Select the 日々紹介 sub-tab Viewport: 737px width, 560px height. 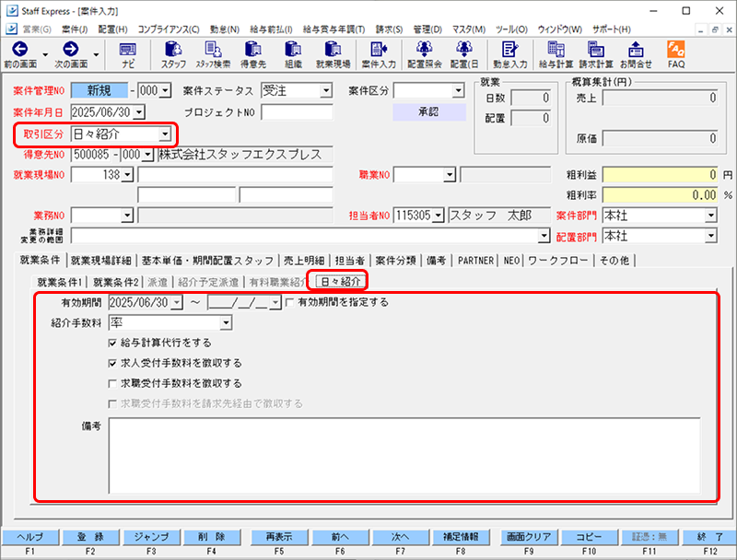[340, 282]
